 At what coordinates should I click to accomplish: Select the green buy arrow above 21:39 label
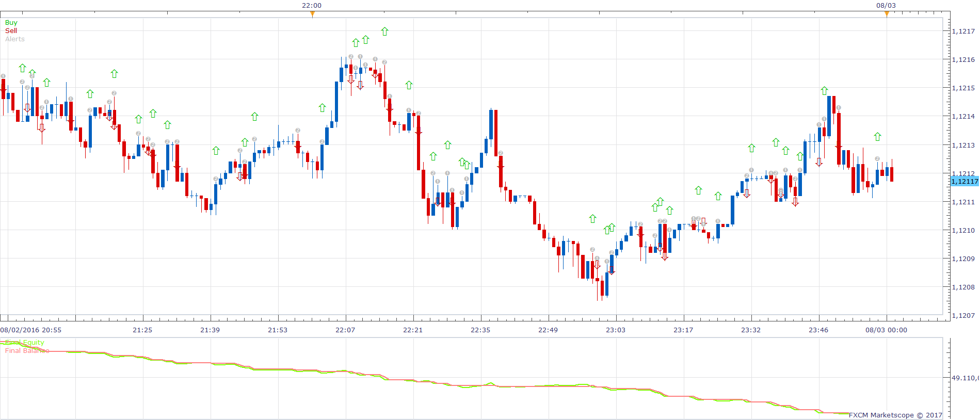(x=216, y=151)
